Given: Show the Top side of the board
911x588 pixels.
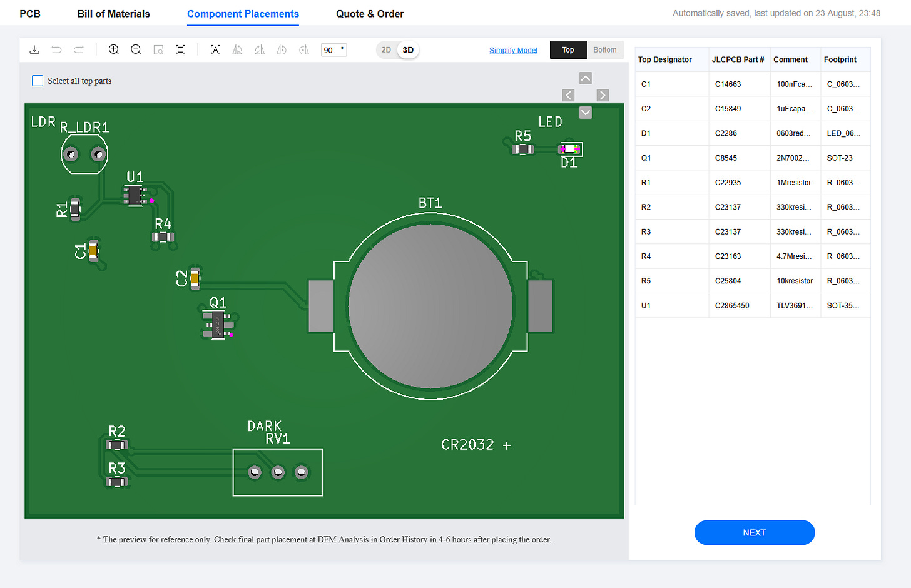Looking at the screenshot, I should (568, 49).
